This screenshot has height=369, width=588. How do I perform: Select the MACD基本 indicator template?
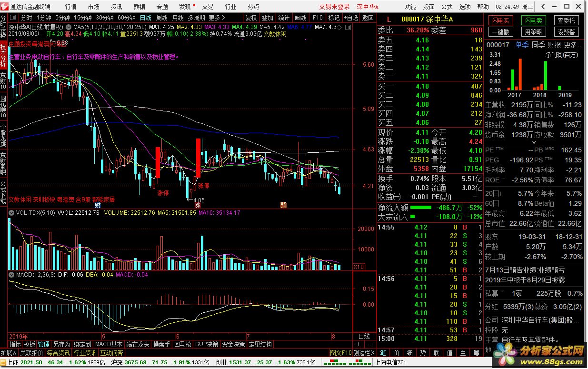coord(109,344)
